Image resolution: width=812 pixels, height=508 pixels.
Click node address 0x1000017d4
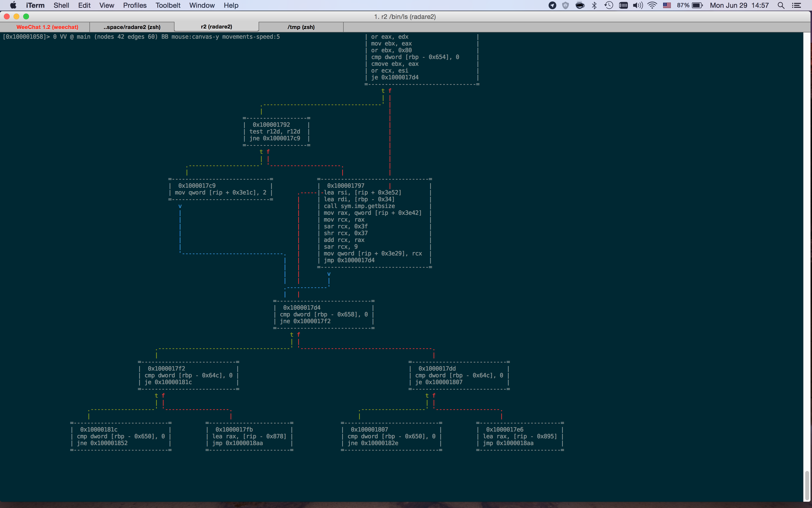[302, 307]
